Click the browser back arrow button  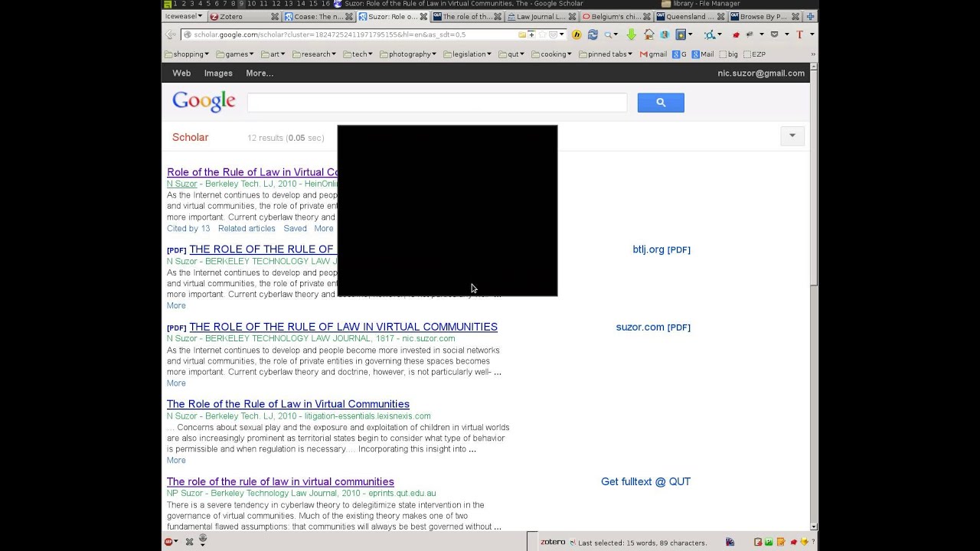(170, 34)
